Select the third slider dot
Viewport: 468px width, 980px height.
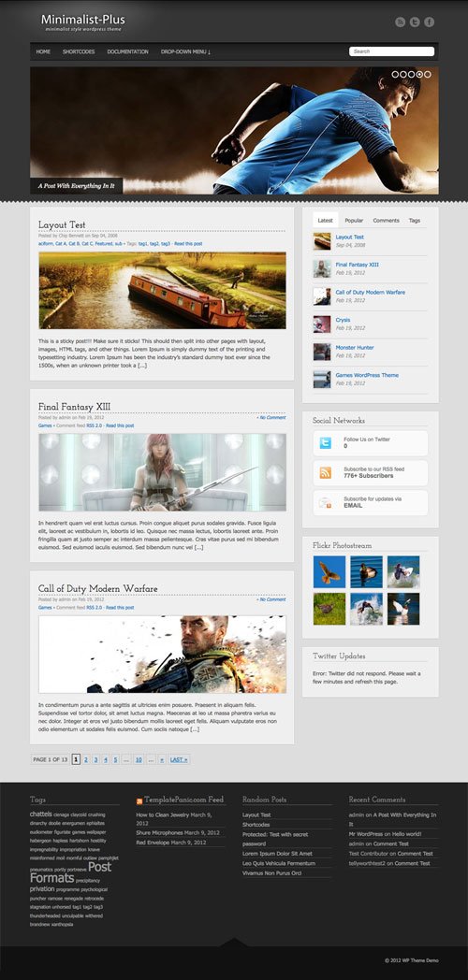tap(412, 74)
